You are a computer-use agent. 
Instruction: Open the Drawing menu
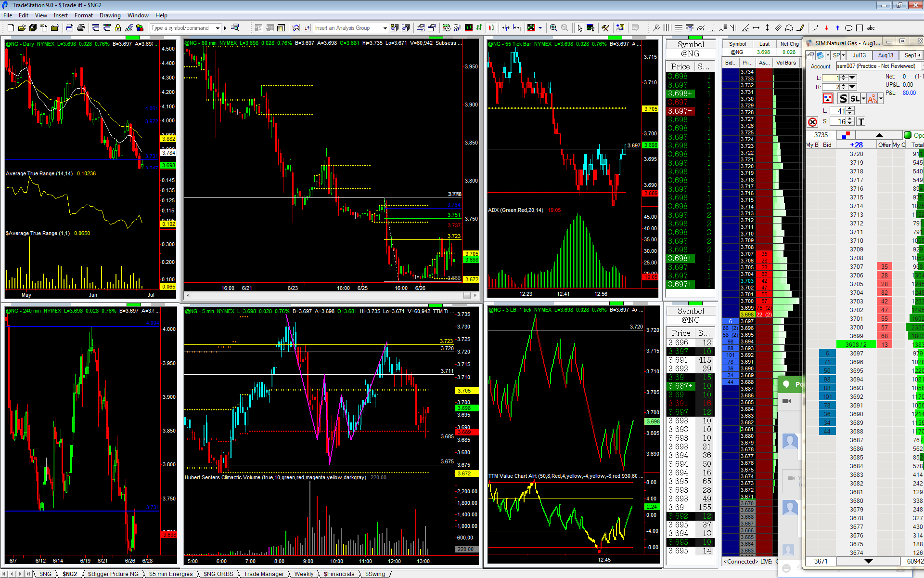click(x=110, y=15)
